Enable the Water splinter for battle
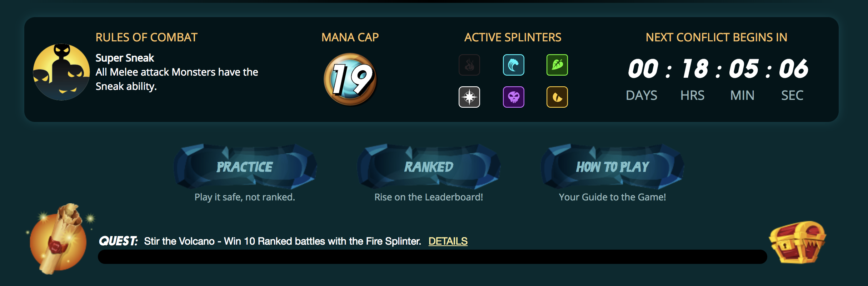Screen dimensions: 868x286 tap(514, 65)
